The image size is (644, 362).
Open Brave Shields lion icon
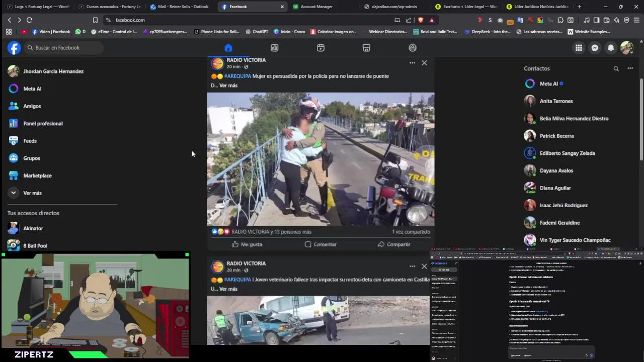(421, 20)
